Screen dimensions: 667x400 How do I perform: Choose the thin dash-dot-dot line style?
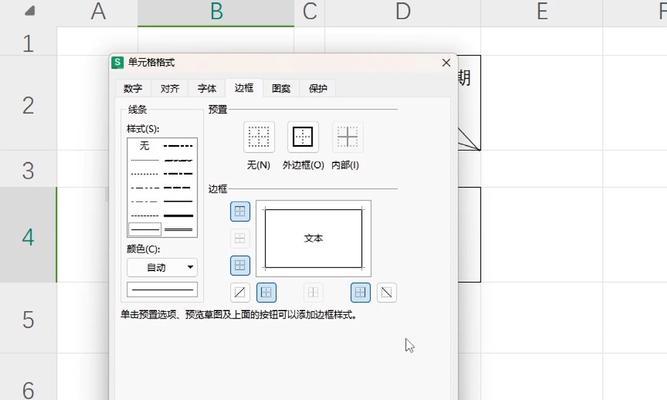coord(145,188)
